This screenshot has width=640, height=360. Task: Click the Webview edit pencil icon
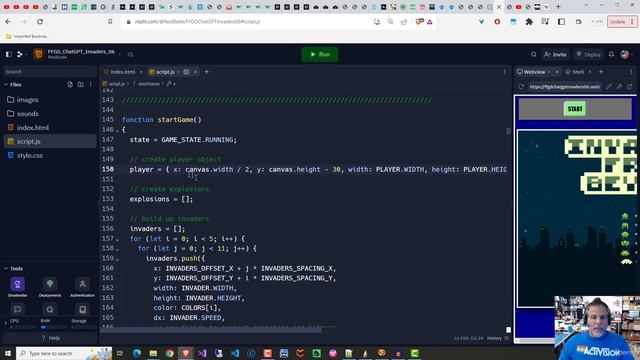click(609, 87)
